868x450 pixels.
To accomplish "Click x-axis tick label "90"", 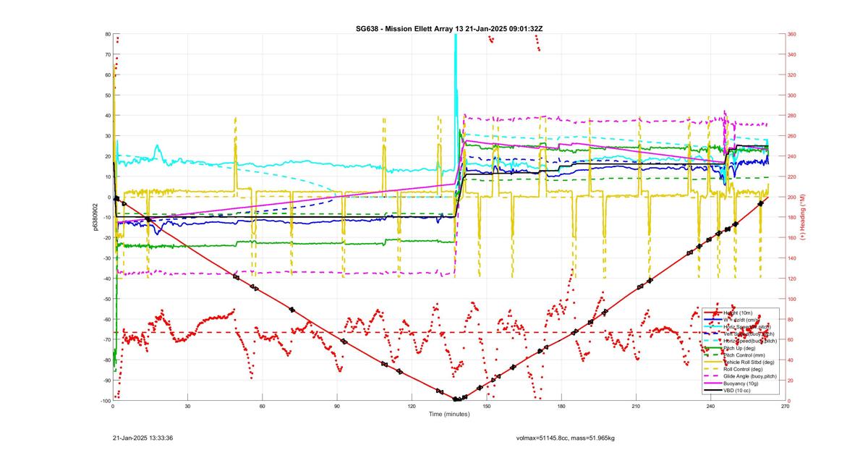I will pyautogui.click(x=337, y=407).
